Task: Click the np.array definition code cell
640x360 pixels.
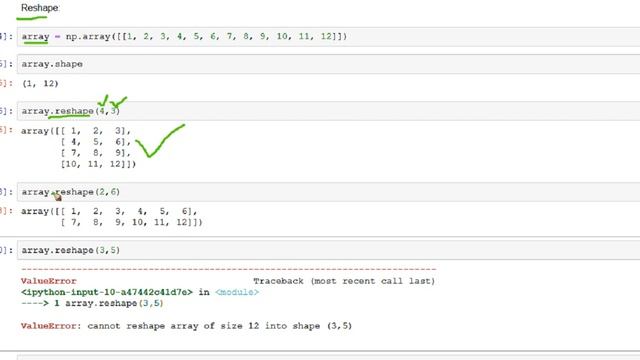Action: coord(329,37)
